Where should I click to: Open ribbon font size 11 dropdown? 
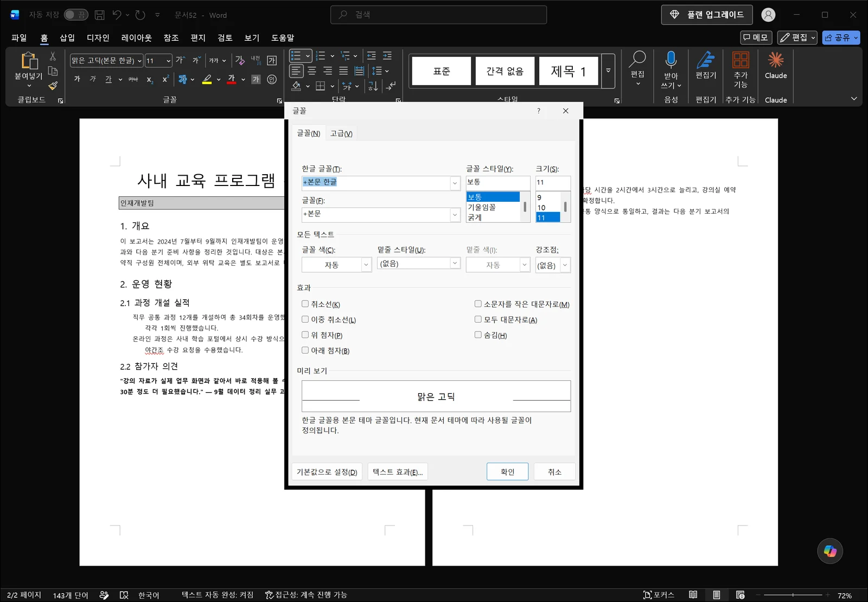coord(168,61)
